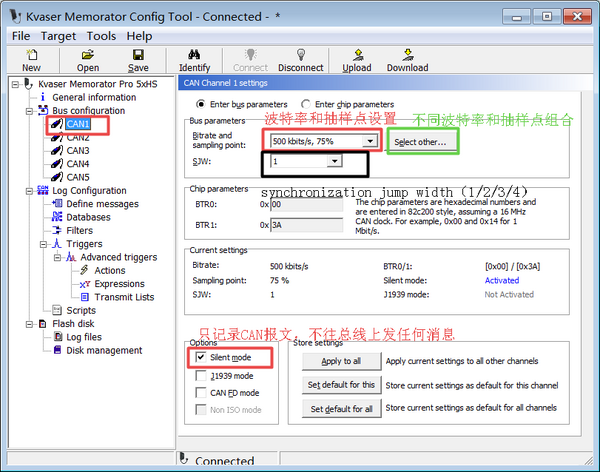Click the Disconnect bulb icon

pos(301,54)
